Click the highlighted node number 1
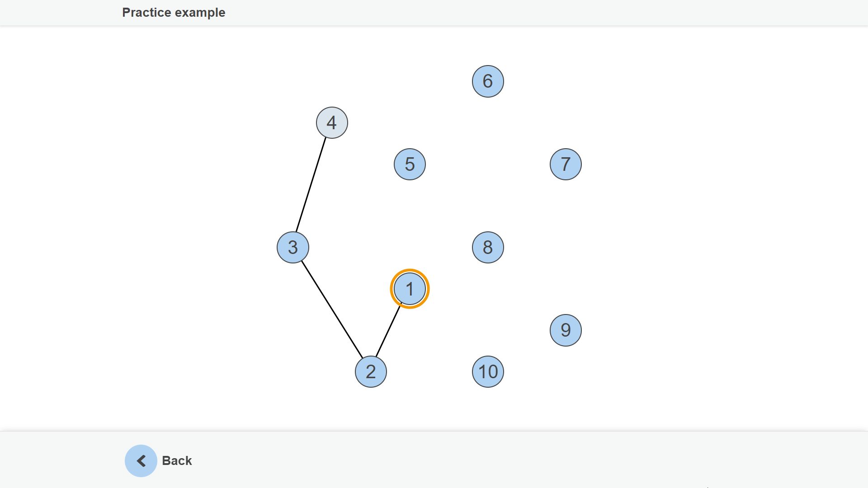 tap(410, 289)
